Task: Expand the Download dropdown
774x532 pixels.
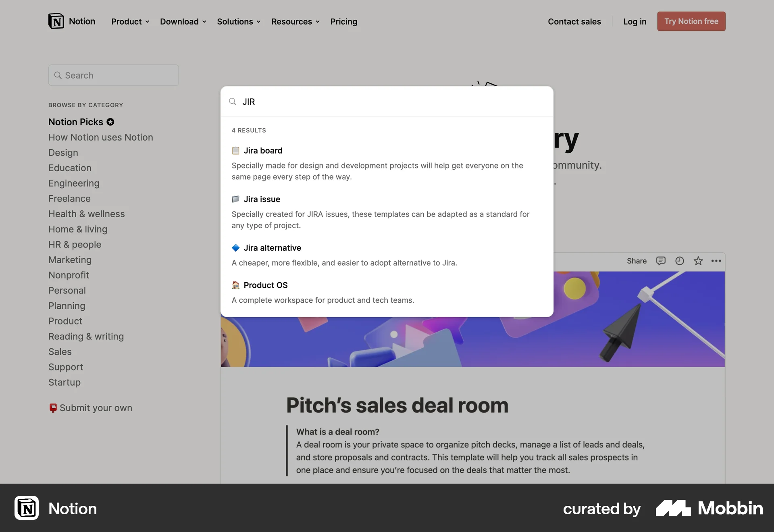Action: click(205, 22)
